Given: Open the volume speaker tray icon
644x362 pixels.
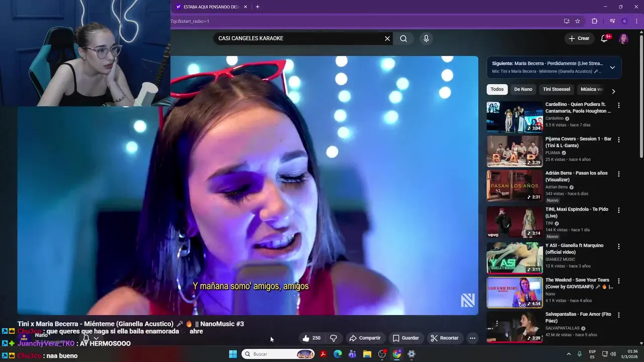Looking at the screenshot, I should coord(613,354).
